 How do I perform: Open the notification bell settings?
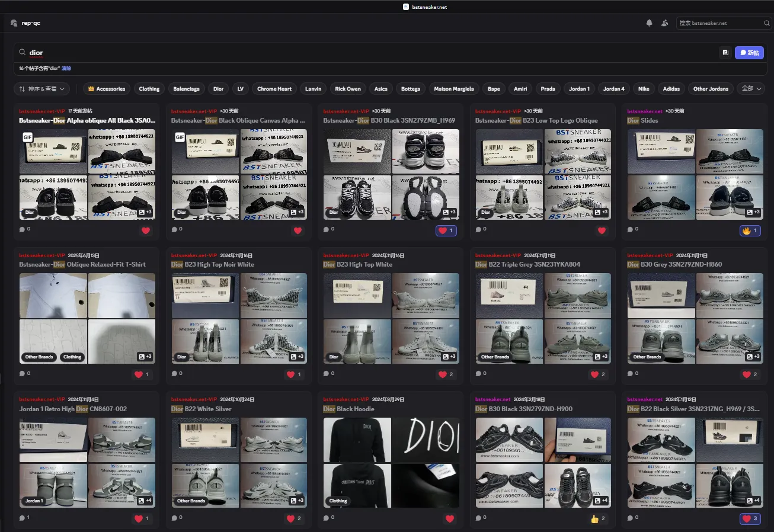click(649, 23)
